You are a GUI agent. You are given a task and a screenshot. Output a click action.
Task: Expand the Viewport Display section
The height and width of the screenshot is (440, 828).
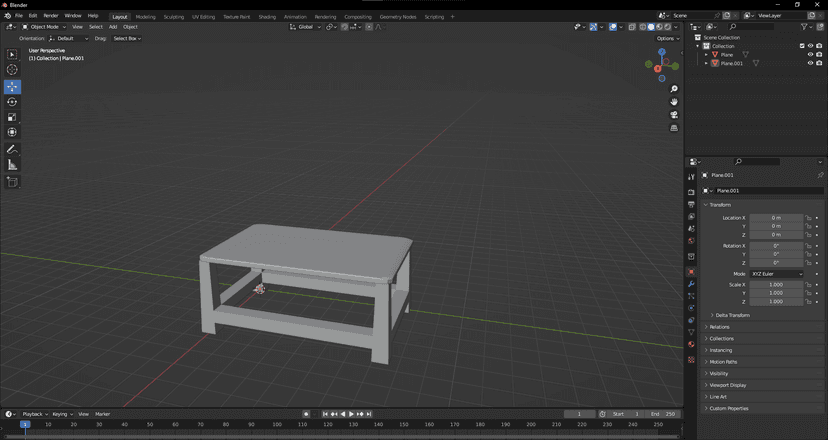(728, 385)
